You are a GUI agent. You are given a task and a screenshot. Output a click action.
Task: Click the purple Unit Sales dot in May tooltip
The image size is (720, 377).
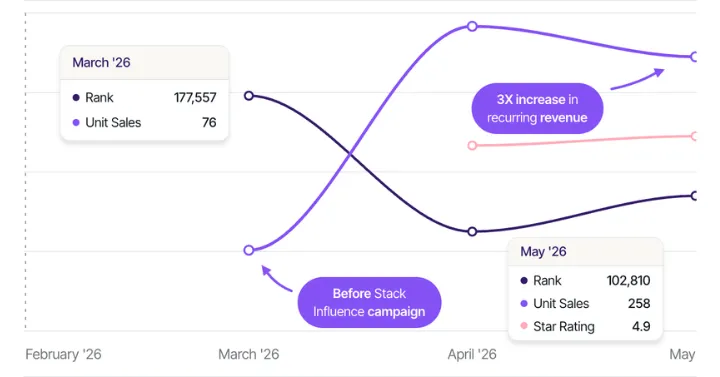(524, 304)
